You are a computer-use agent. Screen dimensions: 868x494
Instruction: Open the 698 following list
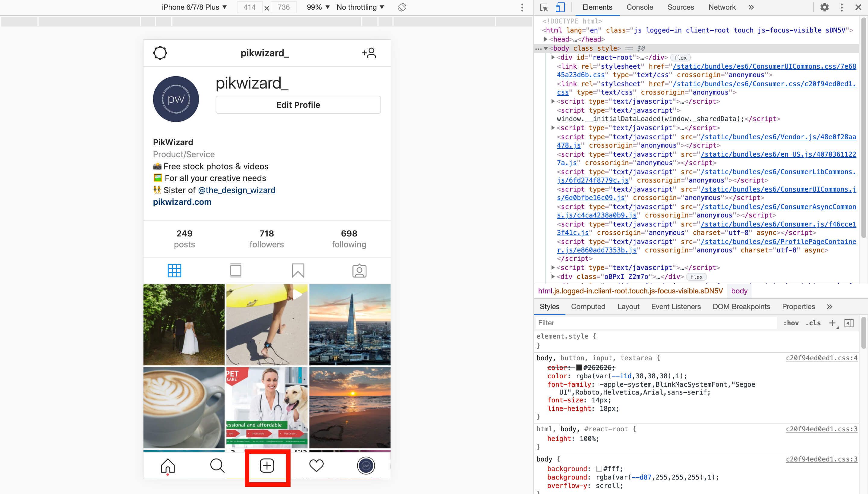349,239
